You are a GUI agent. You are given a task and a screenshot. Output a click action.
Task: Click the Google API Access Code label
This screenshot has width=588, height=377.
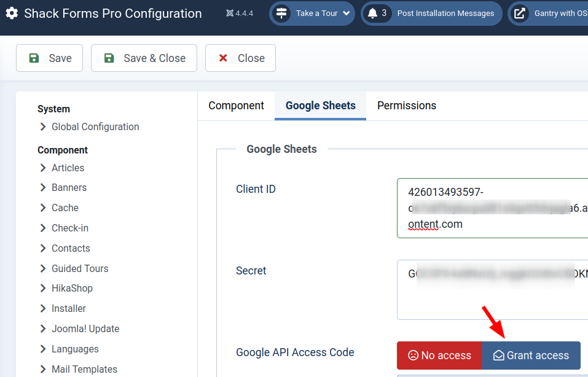(x=295, y=352)
